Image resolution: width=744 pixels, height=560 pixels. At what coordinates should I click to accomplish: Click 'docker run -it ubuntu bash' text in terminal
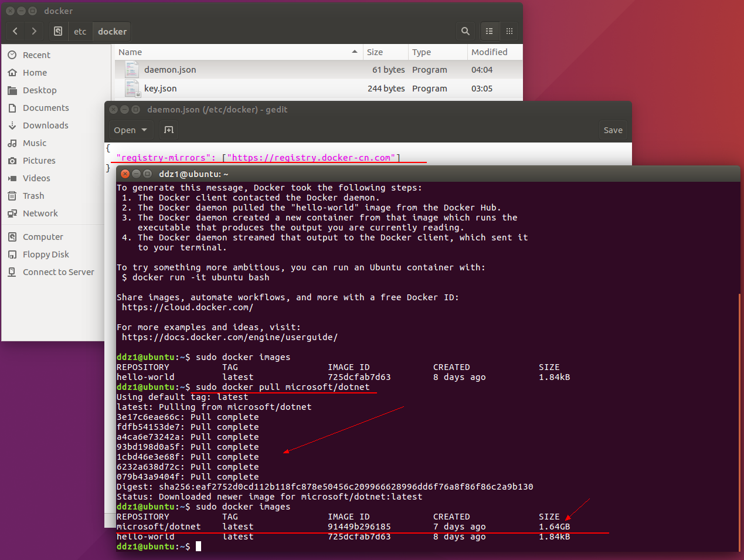pos(201,277)
